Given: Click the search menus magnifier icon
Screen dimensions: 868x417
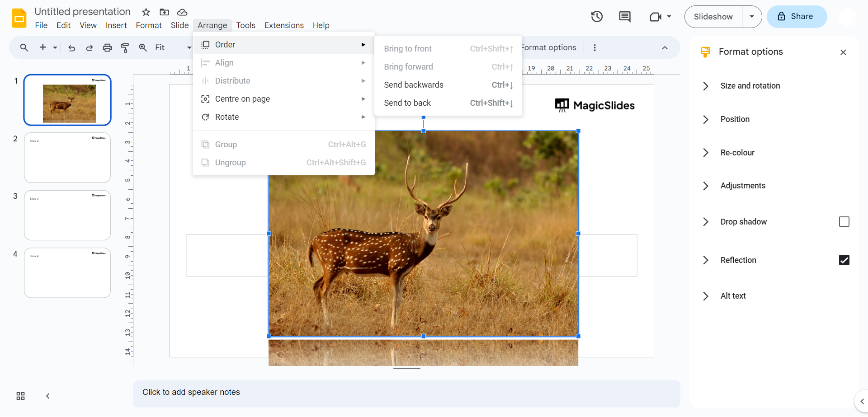Looking at the screenshot, I should pyautogui.click(x=24, y=48).
